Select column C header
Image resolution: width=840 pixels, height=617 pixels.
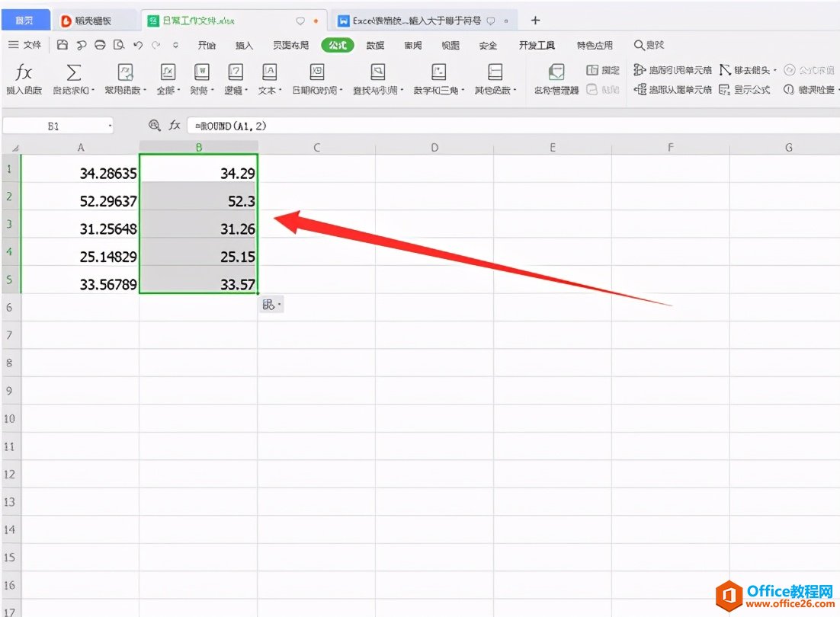point(316,147)
